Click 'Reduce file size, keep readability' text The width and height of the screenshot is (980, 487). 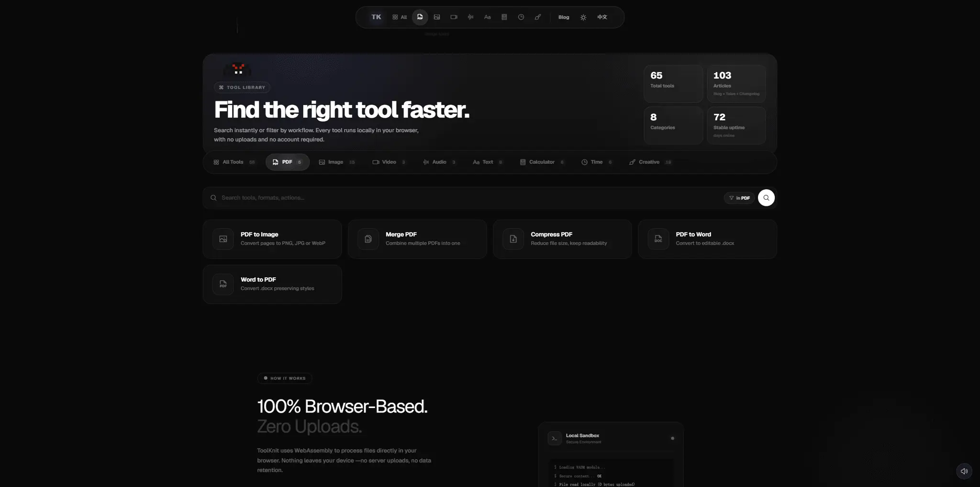tap(568, 243)
